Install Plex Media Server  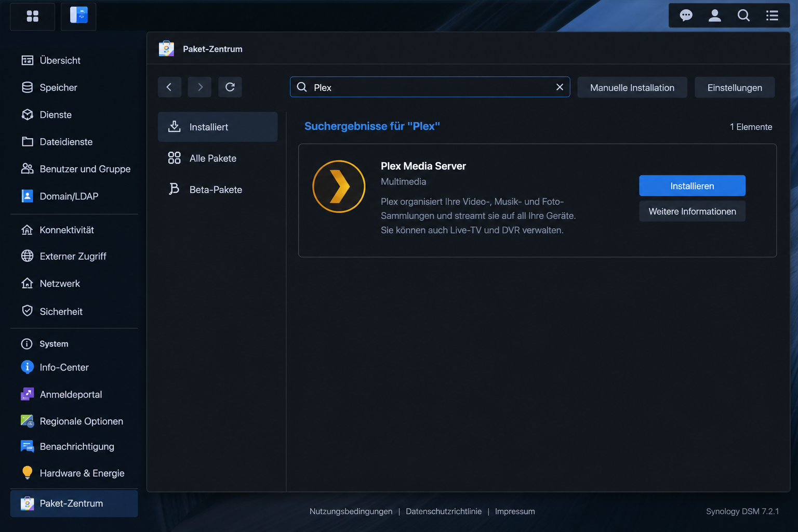click(x=692, y=186)
